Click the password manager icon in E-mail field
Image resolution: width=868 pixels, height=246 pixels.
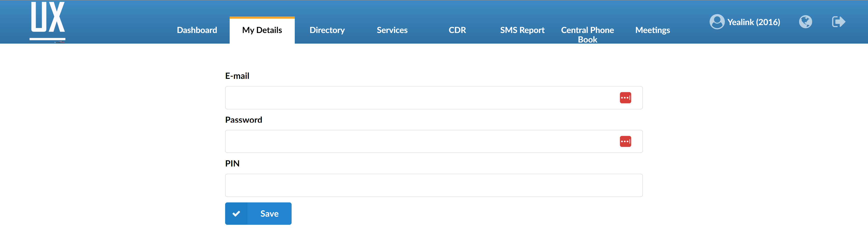click(x=625, y=98)
